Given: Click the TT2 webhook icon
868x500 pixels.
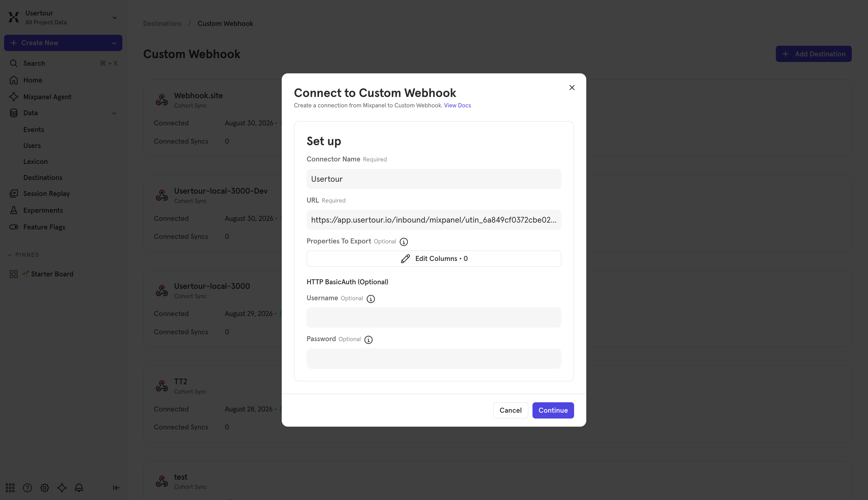Looking at the screenshot, I should (162, 386).
